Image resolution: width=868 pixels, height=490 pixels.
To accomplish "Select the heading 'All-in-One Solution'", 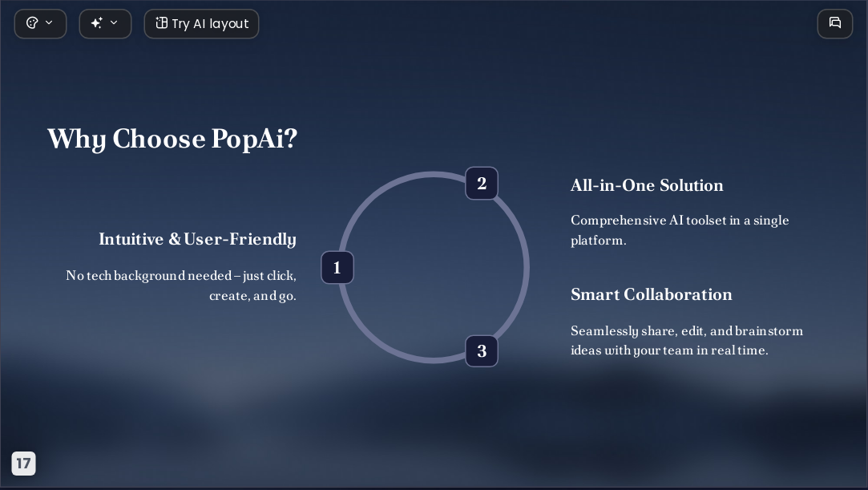I will pos(647,185).
